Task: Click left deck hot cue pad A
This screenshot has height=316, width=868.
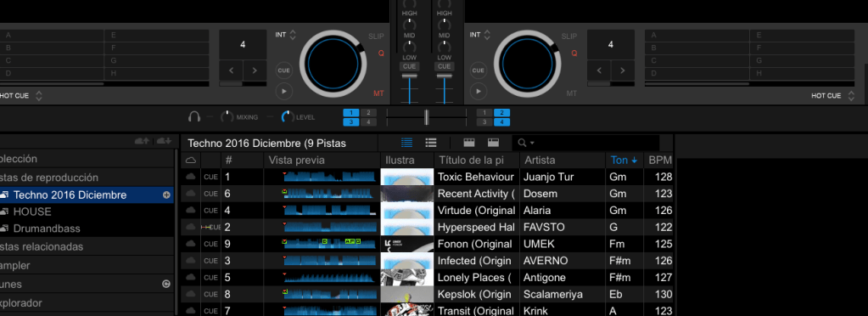Action: coord(52,36)
